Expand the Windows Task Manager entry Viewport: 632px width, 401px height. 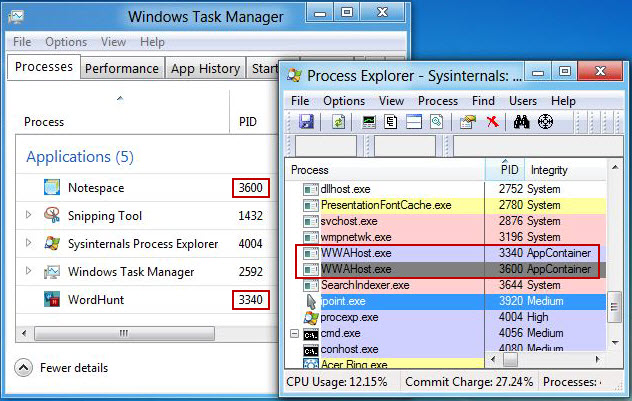coord(28,270)
